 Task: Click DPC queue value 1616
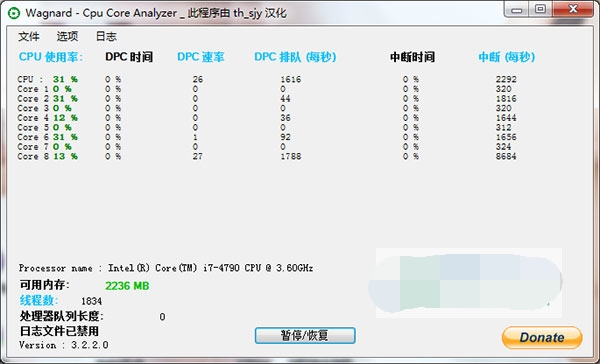[x=291, y=79]
